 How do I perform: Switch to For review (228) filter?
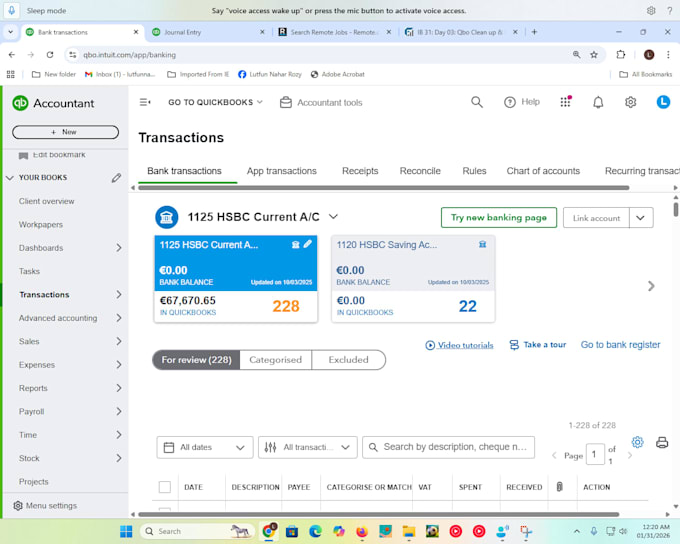[x=196, y=360]
